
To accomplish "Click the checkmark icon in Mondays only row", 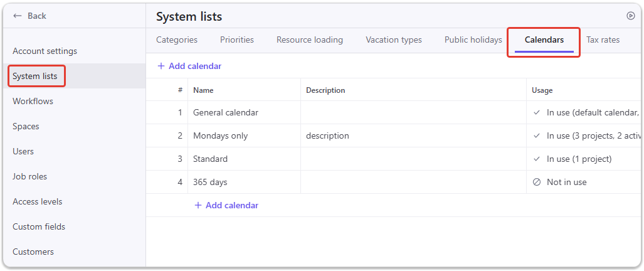I will tap(536, 135).
